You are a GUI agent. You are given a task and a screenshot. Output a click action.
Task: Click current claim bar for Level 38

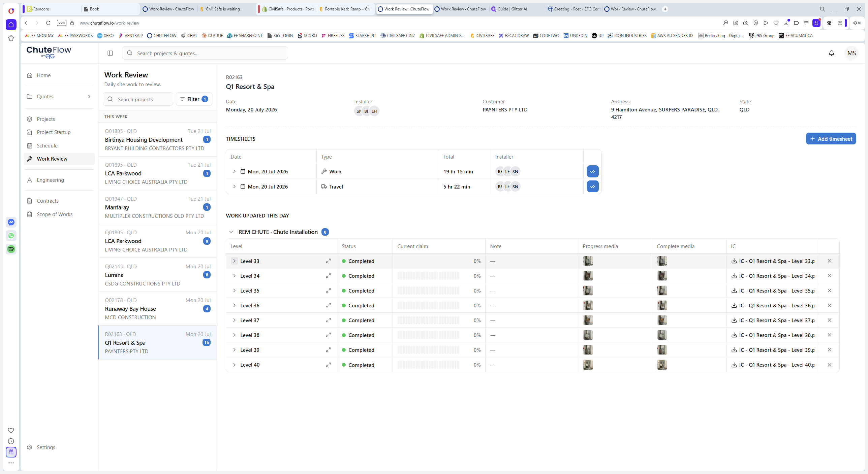pyautogui.click(x=428, y=335)
